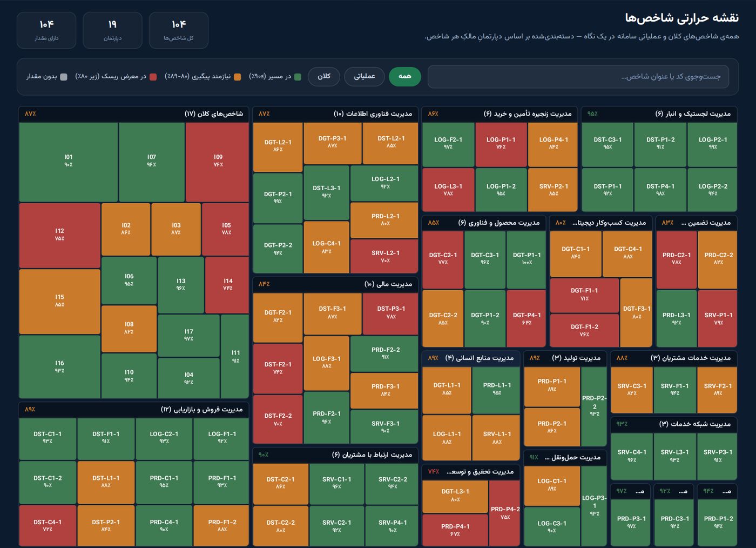756x548 pixels.
Task: Select the همه filter pill
Action: [405, 76]
